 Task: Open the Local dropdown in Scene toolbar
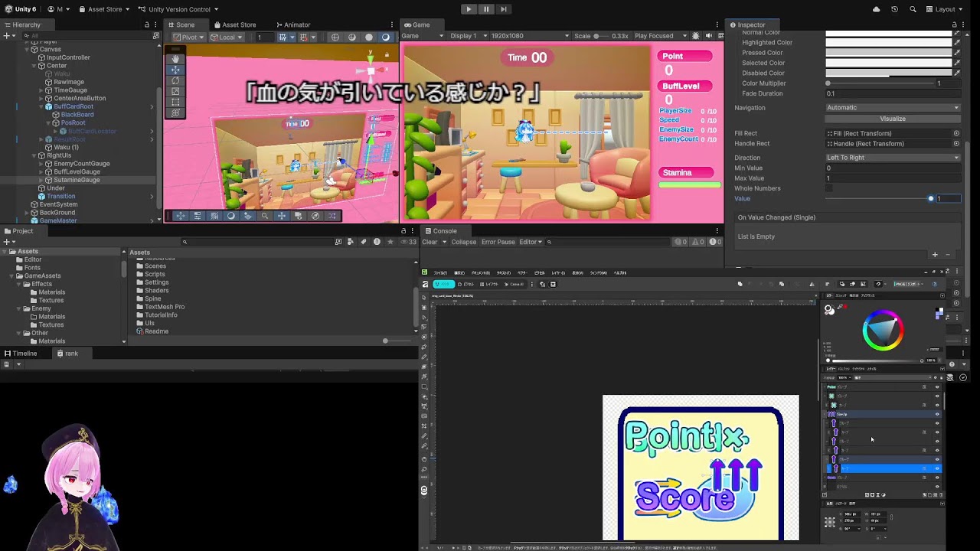[227, 37]
